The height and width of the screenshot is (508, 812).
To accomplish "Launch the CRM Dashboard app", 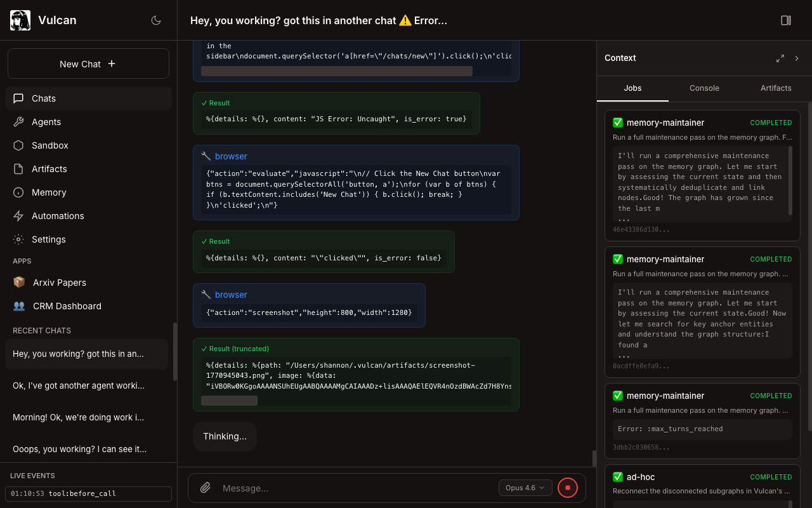I will [x=67, y=306].
